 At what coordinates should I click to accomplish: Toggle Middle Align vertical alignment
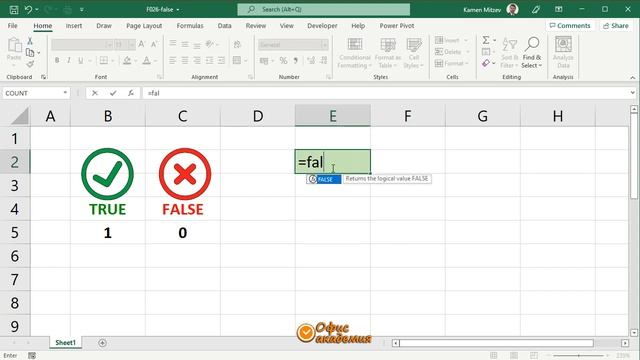click(185, 44)
